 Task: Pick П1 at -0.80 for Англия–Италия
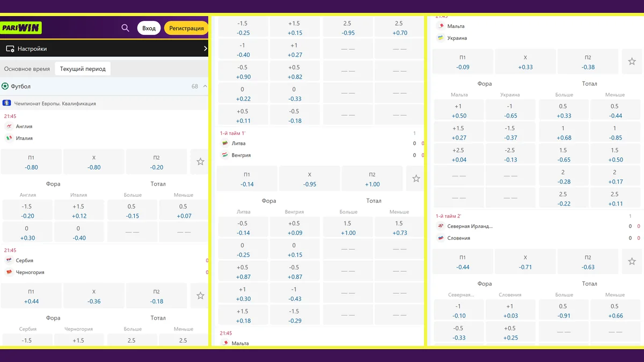point(31,161)
